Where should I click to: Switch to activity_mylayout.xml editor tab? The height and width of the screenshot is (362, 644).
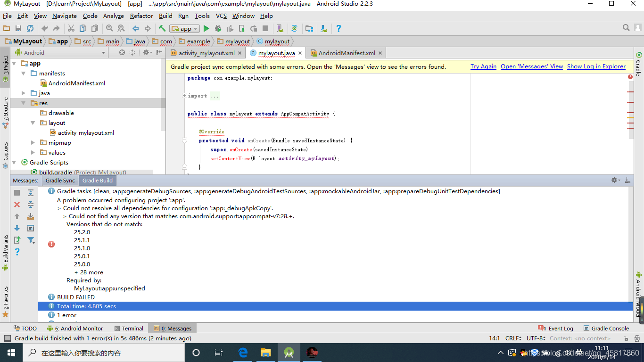(206, 53)
